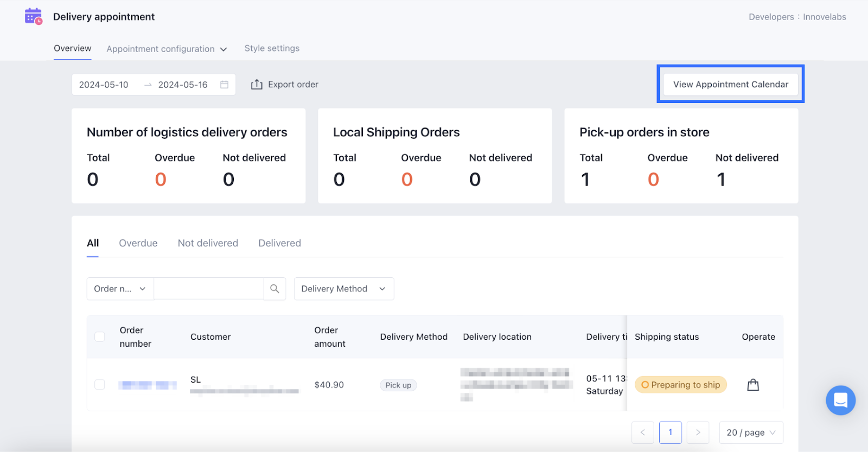Click the order search text field

[209, 289]
